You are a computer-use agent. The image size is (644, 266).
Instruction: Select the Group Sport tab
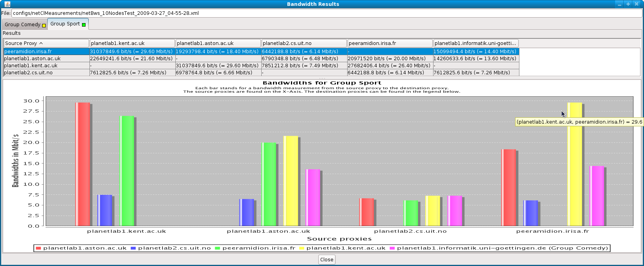[x=65, y=24]
